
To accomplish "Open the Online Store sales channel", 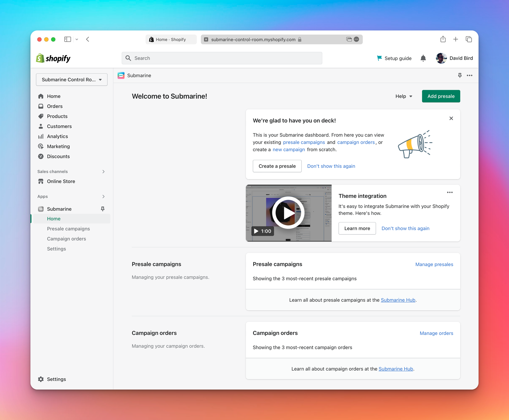I will pyautogui.click(x=61, y=181).
